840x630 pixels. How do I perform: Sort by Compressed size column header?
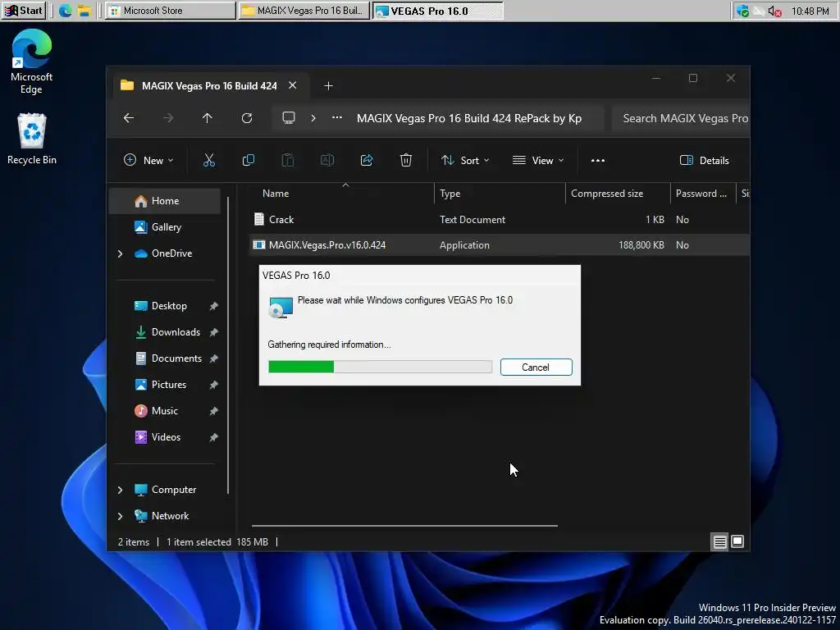[618, 194]
